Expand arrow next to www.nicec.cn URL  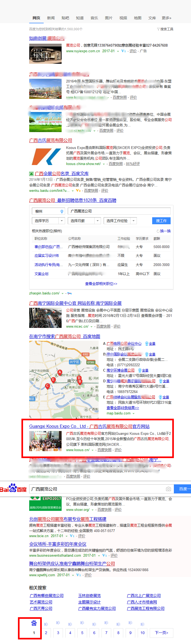point(91,327)
